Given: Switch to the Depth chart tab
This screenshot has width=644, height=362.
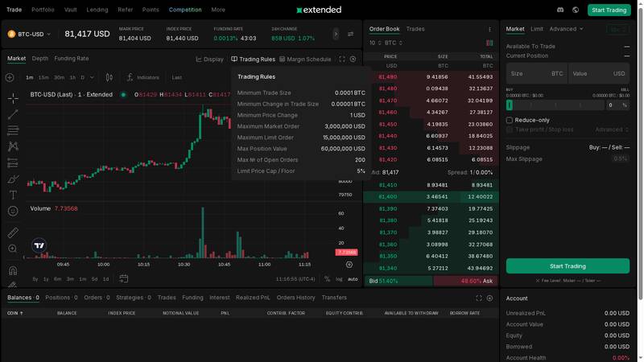Looking at the screenshot, I should click(x=39, y=59).
